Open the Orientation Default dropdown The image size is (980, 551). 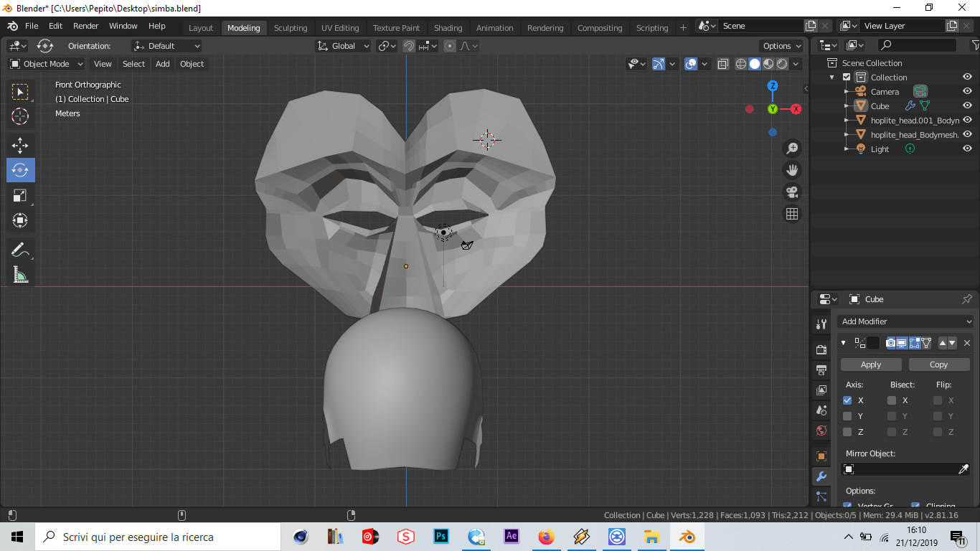tap(166, 46)
